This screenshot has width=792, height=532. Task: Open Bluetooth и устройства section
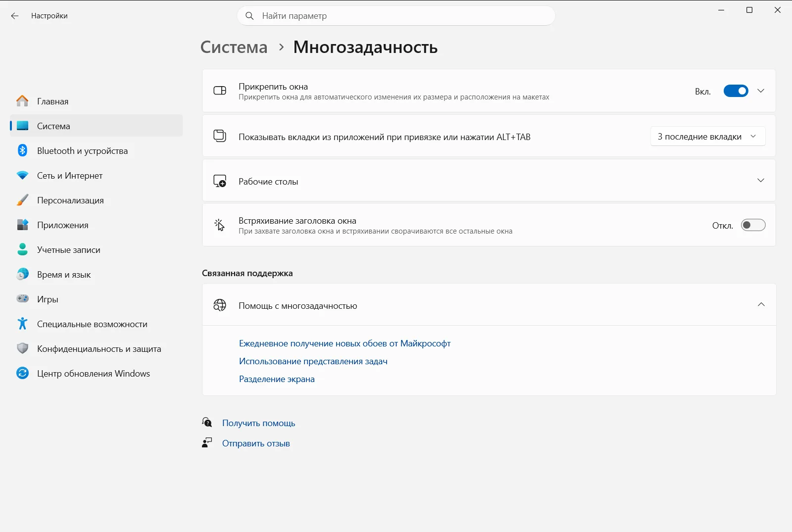coord(97,150)
